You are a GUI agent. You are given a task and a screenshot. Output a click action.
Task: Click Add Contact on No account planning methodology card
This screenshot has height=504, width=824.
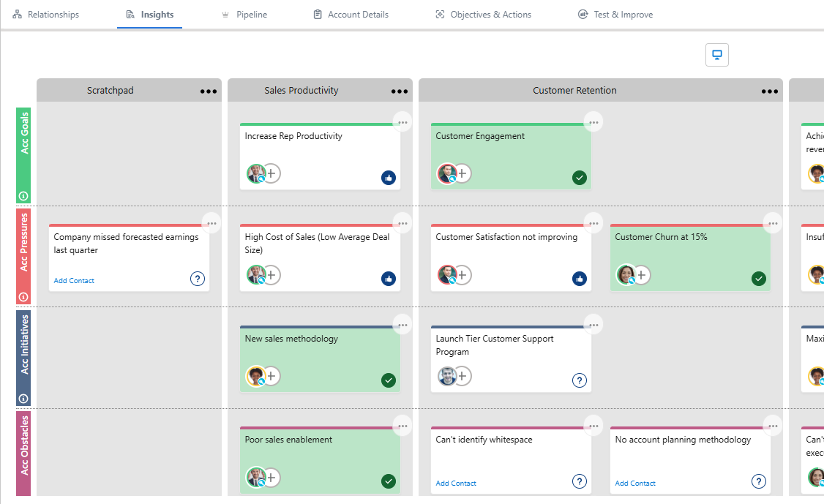coord(635,484)
